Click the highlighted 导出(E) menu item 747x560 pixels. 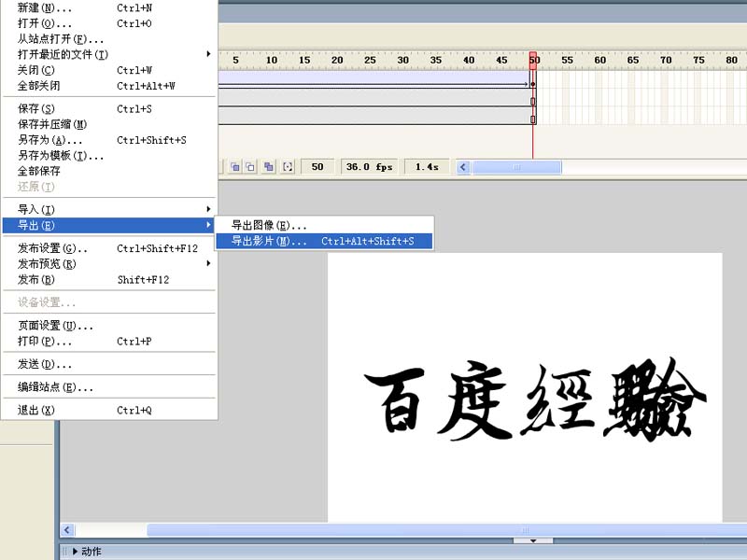(109, 225)
